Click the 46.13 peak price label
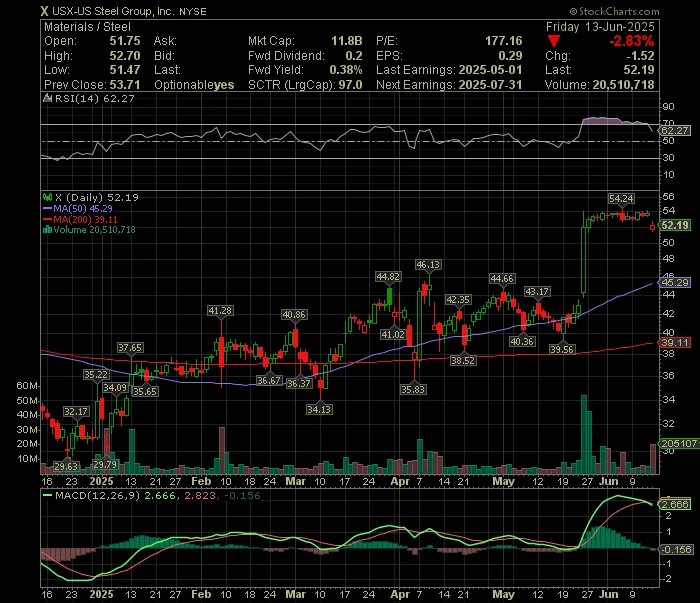 (428, 265)
